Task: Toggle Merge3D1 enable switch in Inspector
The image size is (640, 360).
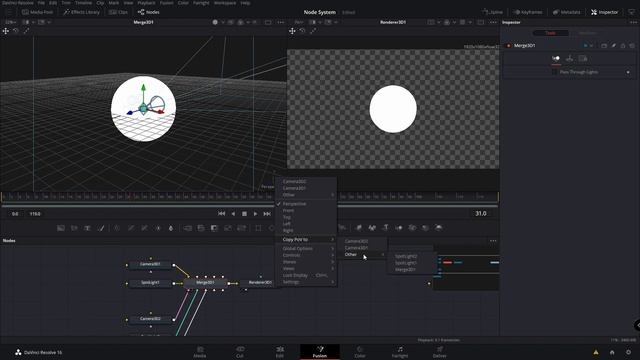Action: [x=508, y=46]
